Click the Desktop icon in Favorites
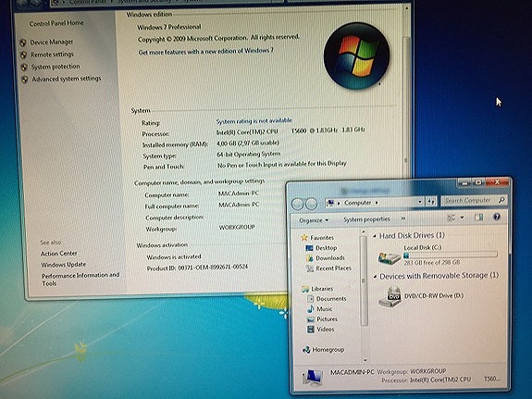Screen dimensions: 532x399 tap(309, 248)
